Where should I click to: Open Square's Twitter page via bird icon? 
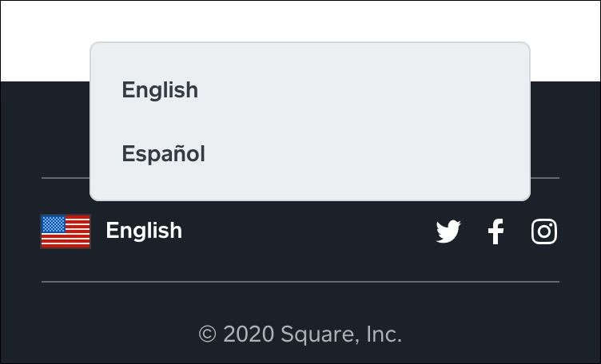(x=448, y=231)
